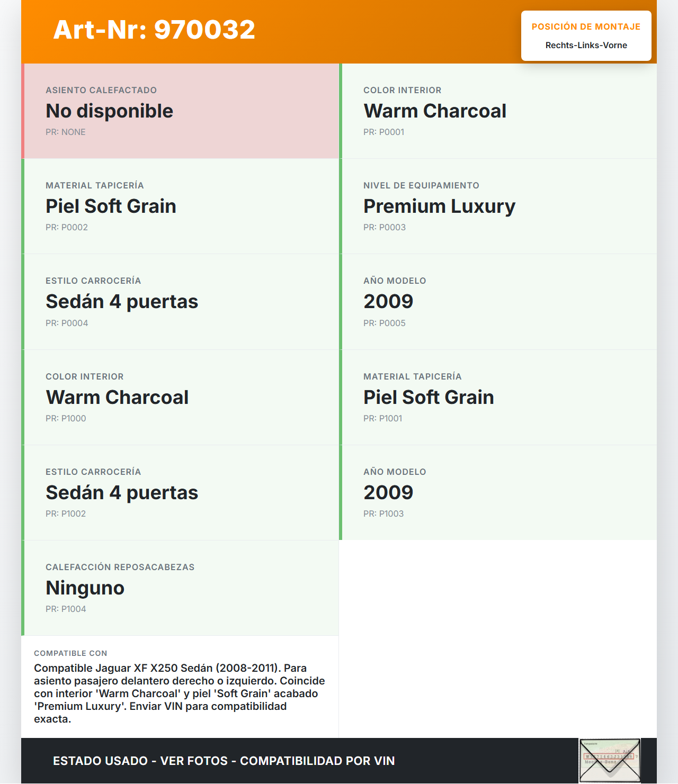678x784 pixels.
Task: Select Sedán 4 puertas card PR P0004
Action: 181,302
